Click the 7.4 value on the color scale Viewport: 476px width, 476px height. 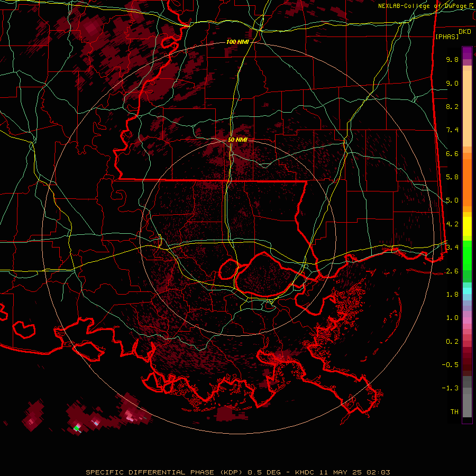pos(452,130)
